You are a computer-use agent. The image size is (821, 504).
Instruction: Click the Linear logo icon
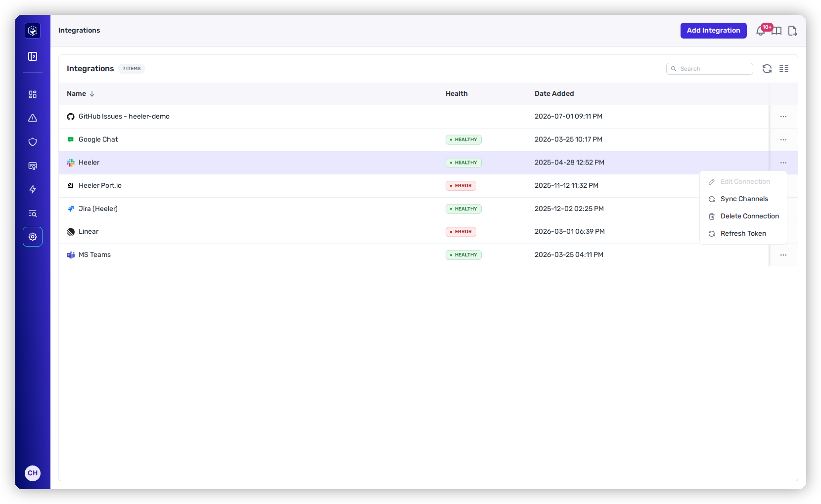click(x=71, y=232)
